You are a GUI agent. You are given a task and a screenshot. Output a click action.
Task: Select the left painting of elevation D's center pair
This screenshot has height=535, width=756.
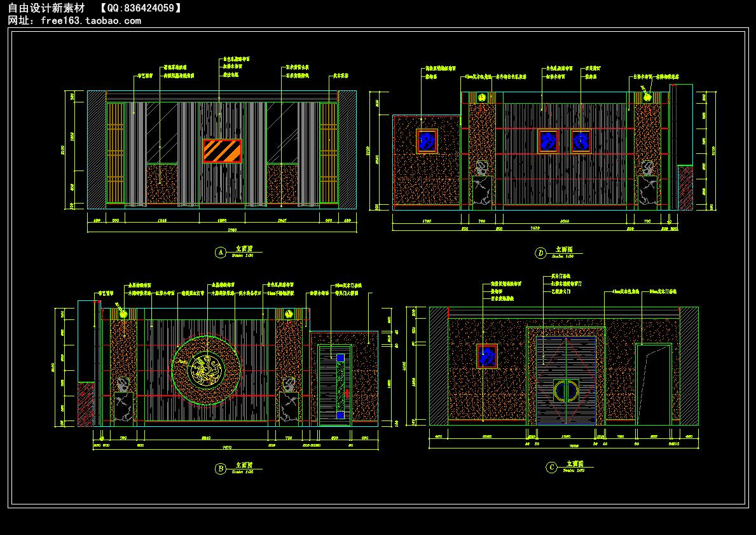point(549,141)
